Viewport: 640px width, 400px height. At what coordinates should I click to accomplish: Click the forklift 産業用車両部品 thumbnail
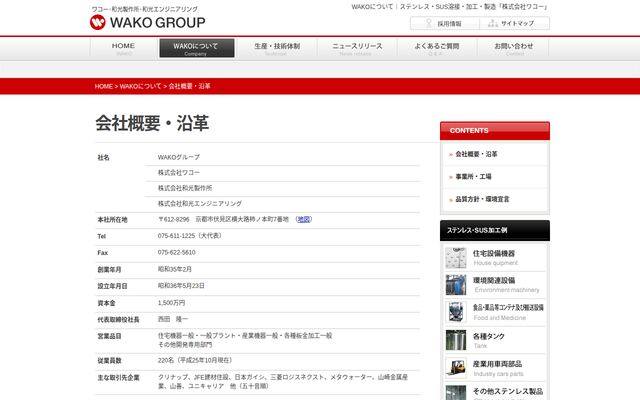(x=456, y=368)
